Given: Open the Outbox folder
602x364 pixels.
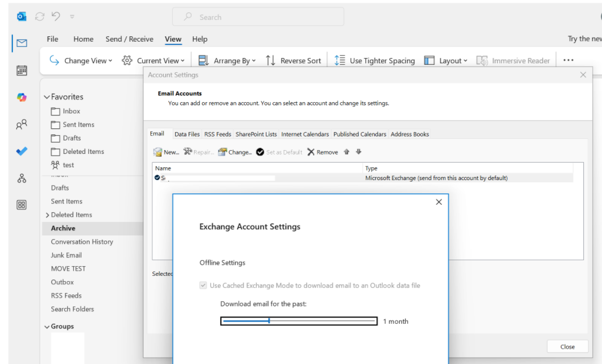Looking at the screenshot, I should point(62,282).
